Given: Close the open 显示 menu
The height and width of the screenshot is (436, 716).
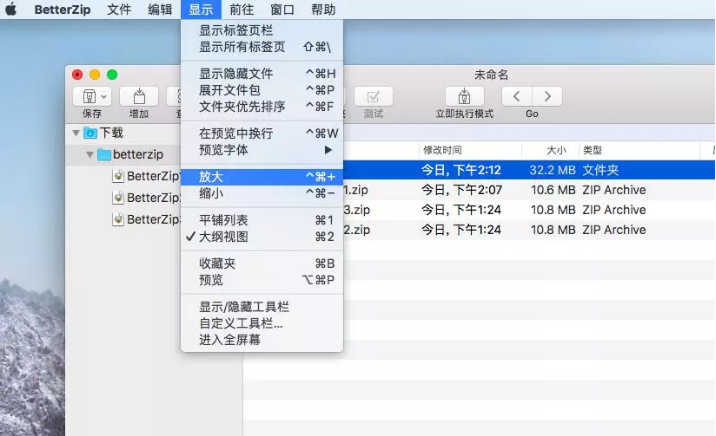Looking at the screenshot, I should (201, 10).
